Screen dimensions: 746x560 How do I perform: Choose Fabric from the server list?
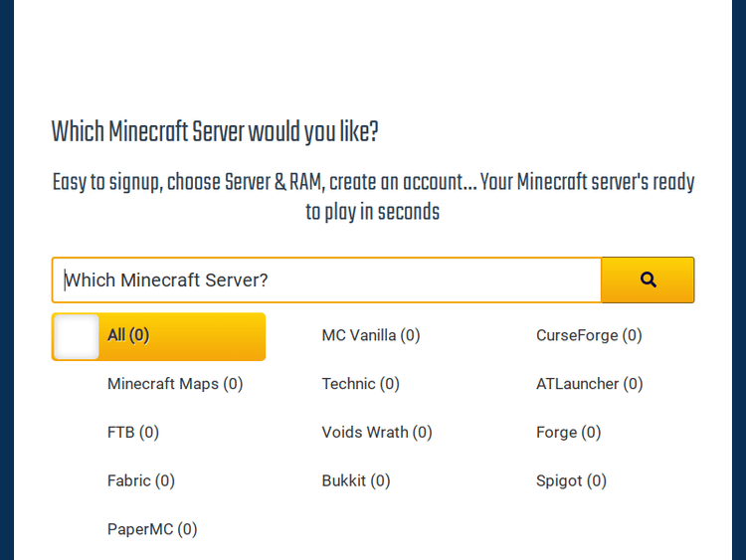click(x=141, y=481)
